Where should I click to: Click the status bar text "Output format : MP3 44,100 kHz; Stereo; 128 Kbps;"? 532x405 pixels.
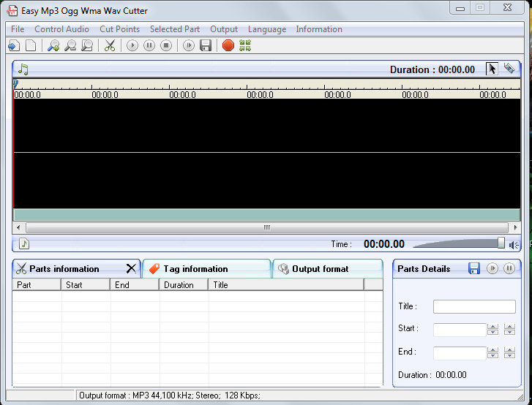pos(170,395)
